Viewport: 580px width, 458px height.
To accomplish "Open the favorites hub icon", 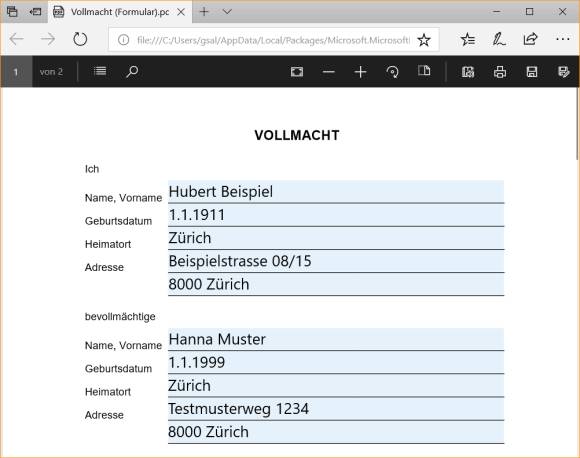I will [468, 39].
